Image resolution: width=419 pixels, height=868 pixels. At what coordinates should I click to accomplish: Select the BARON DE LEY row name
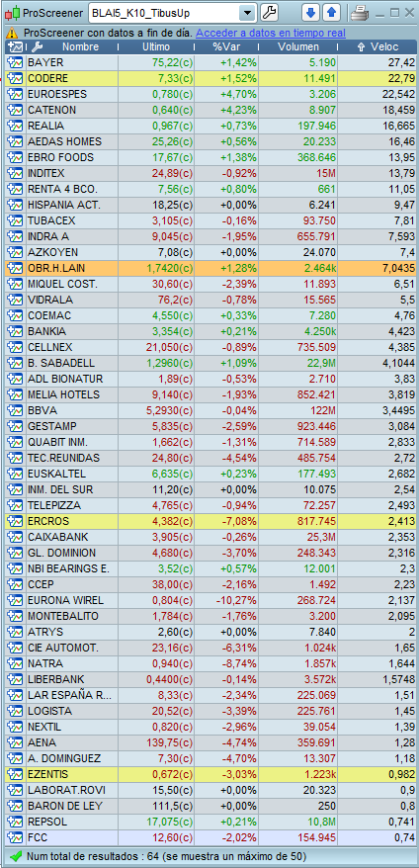[65, 806]
